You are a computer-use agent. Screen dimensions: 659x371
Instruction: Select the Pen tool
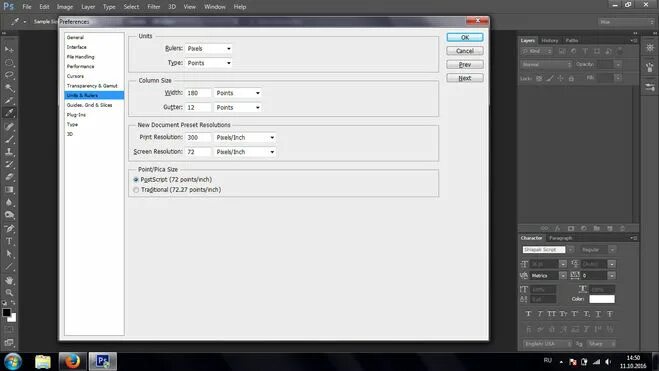pos(9,229)
